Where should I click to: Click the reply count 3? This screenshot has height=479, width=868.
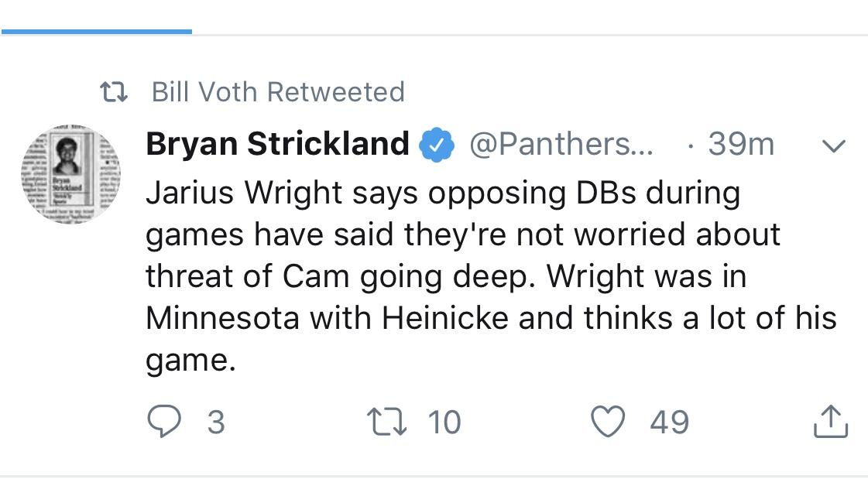216,422
